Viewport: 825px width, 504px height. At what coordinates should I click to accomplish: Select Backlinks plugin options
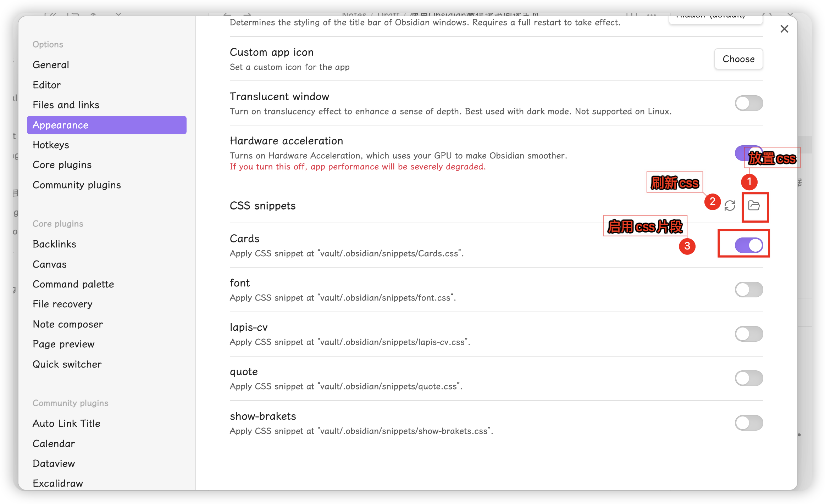click(x=54, y=244)
